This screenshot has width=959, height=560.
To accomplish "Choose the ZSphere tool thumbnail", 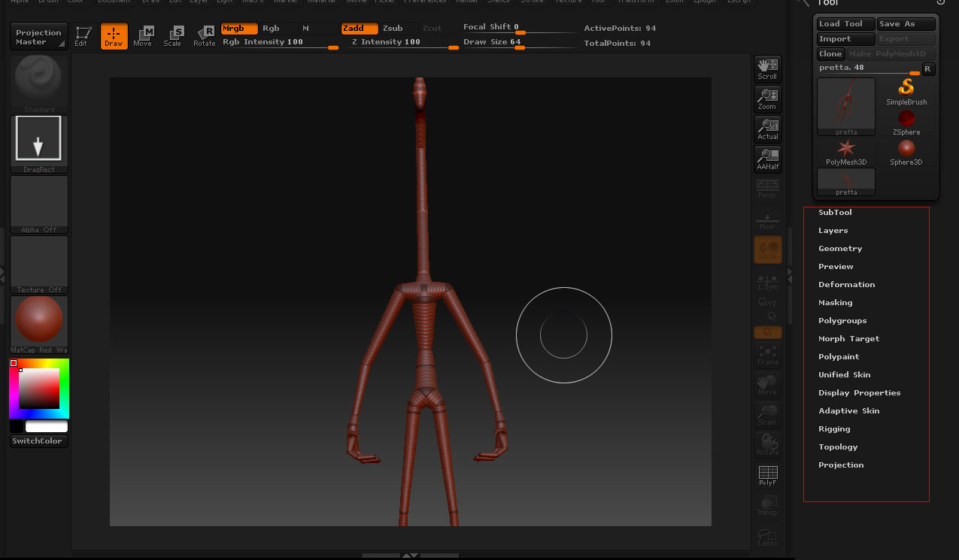I will [x=906, y=122].
